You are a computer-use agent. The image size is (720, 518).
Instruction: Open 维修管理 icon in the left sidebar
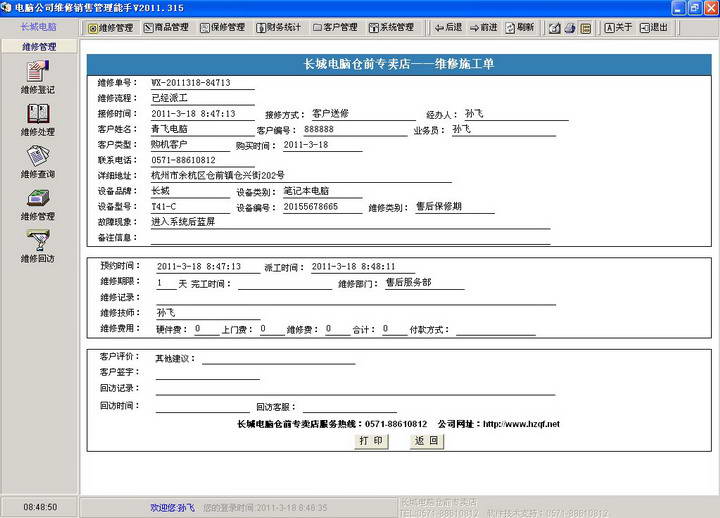(38, 204)
